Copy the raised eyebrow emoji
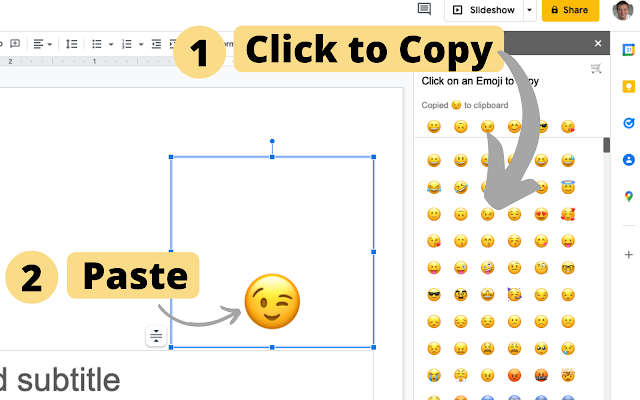Screen dimensions: 640x400 coord(514,268)
